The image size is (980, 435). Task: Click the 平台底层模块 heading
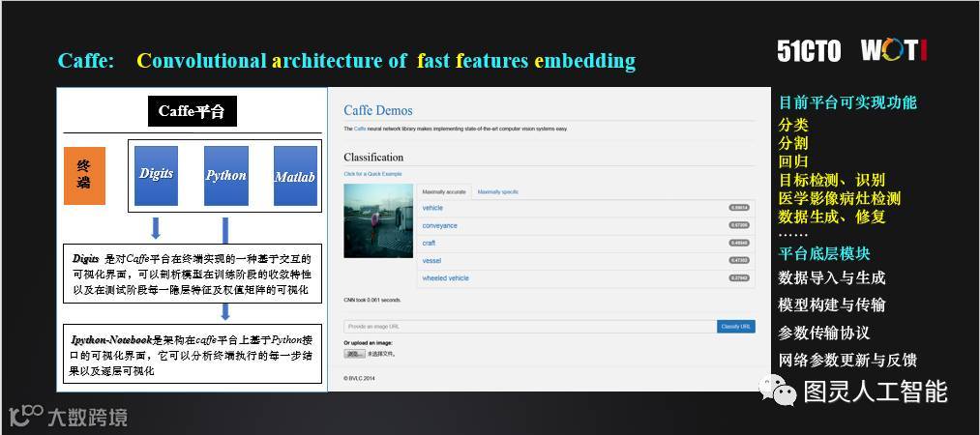click(823, 254)
